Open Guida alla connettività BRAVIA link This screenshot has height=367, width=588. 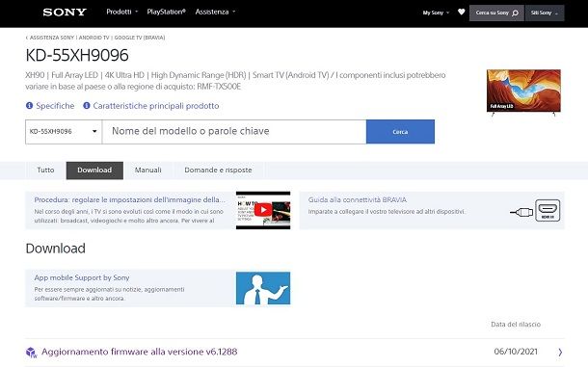(x=358, y=199)
